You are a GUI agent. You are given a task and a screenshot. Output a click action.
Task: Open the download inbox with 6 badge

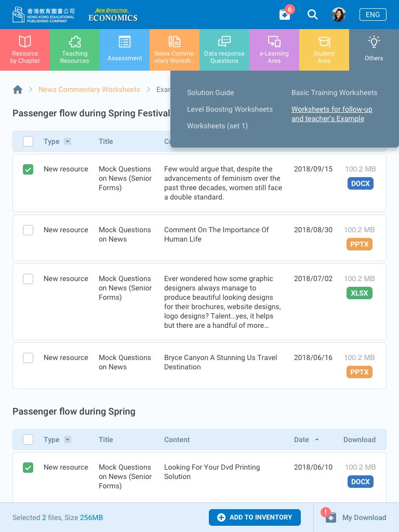(285, 15)
